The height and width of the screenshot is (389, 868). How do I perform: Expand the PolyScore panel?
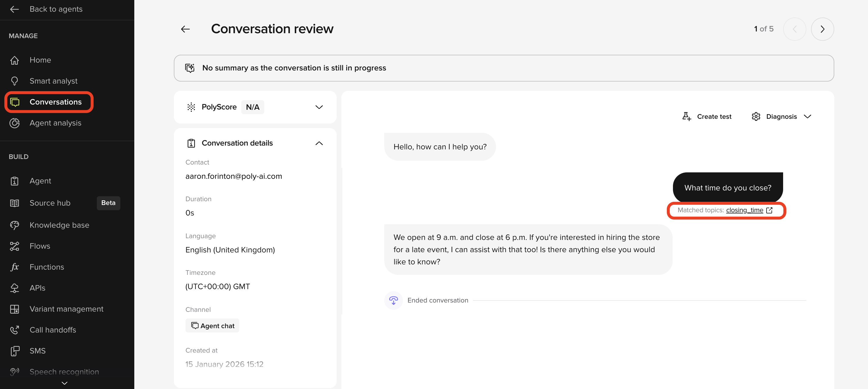click(319, 107)
